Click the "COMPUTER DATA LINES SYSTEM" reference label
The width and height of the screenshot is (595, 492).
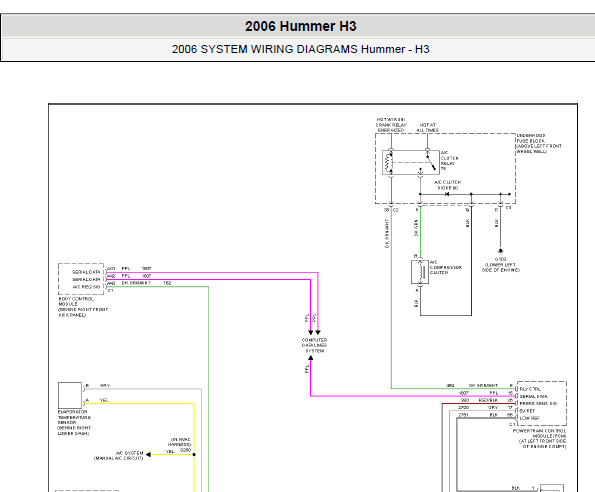click(x=315, y=346)
